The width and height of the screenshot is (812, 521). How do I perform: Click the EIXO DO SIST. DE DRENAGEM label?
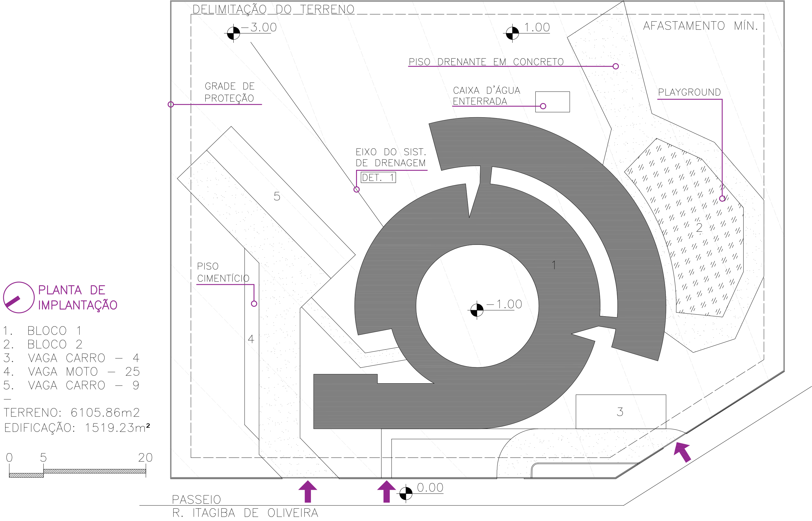pyautogui.click(x=391, y=158)
